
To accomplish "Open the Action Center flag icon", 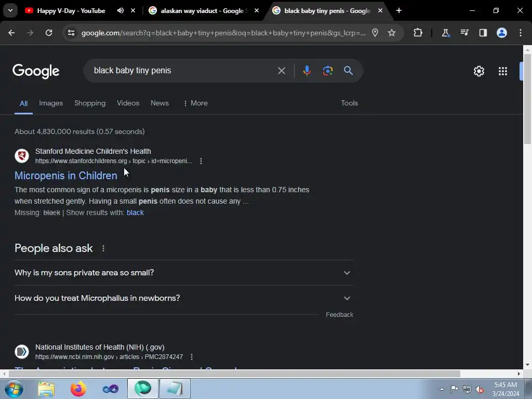I will 454,389.
